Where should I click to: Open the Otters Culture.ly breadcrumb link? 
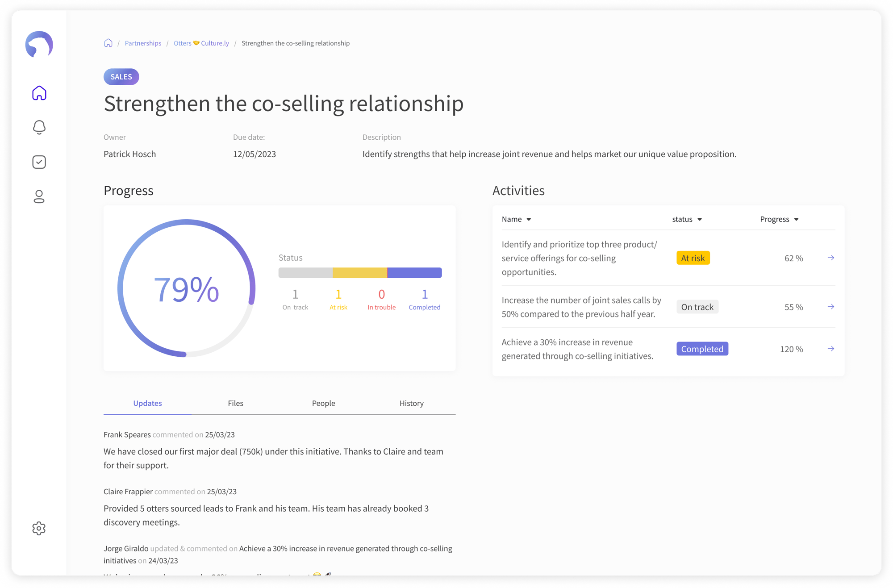[x=201, y=43]
